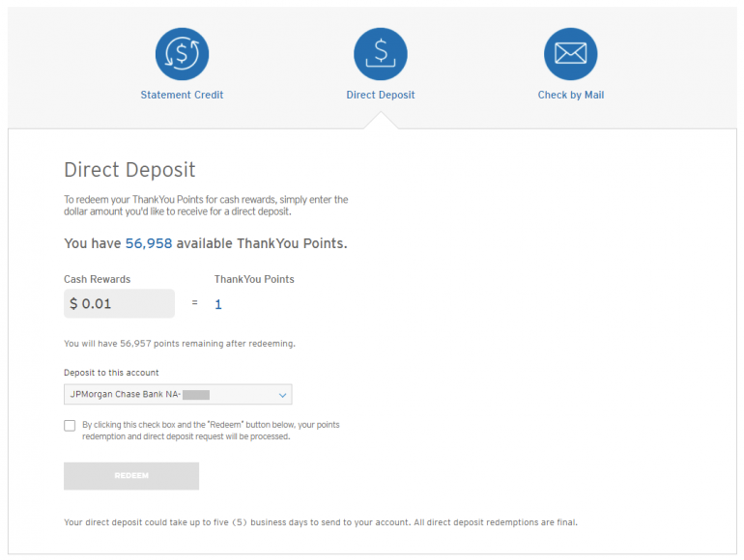Click the Statement Credit circular dollar icon

(182, 54)
